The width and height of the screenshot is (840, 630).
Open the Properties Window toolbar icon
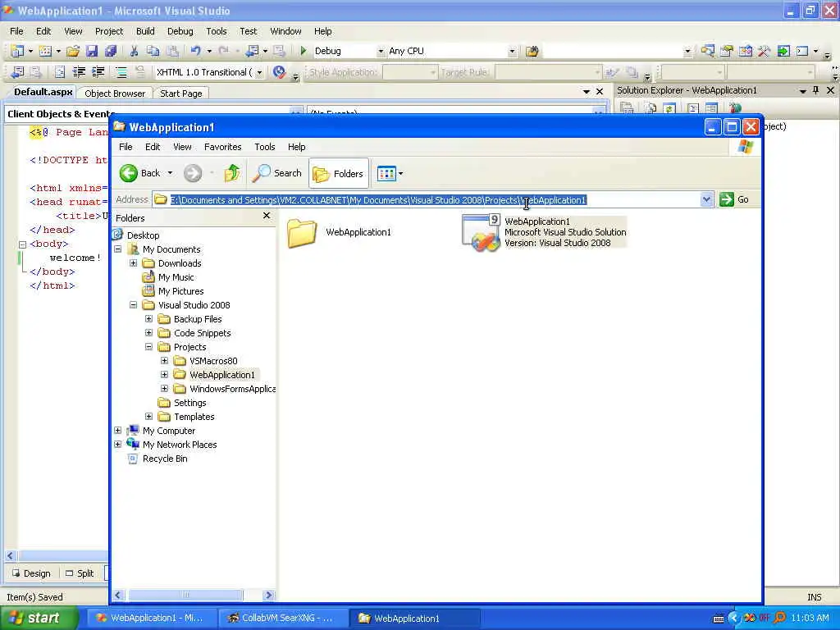[727, 51]
